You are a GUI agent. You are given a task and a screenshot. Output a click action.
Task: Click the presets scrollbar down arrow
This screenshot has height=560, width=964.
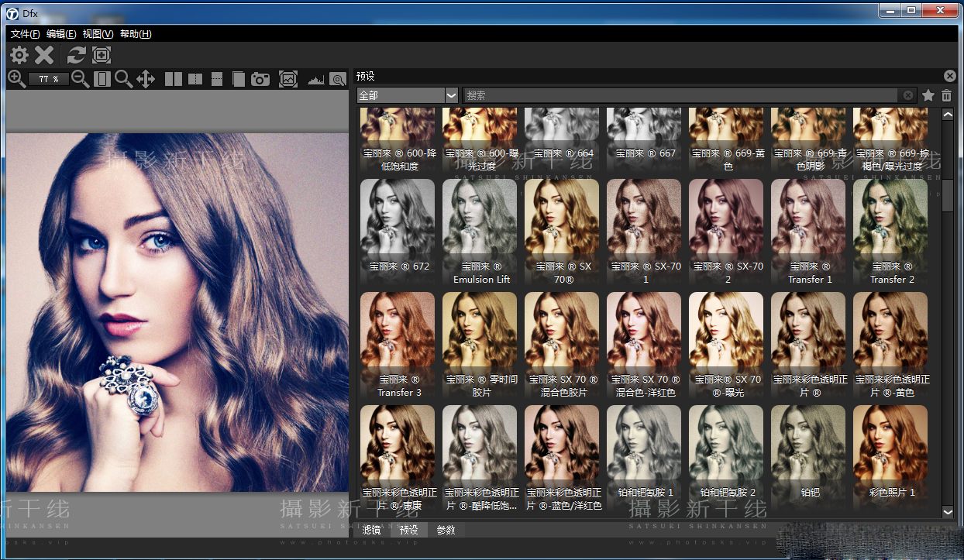click(948, 511)
